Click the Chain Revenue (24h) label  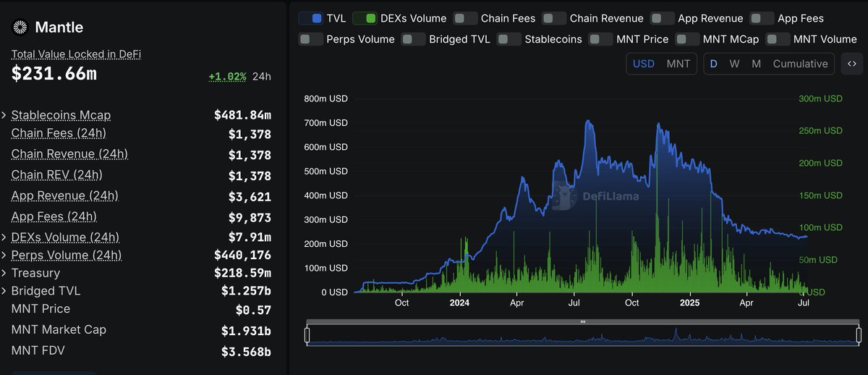(x=69, y=154)
